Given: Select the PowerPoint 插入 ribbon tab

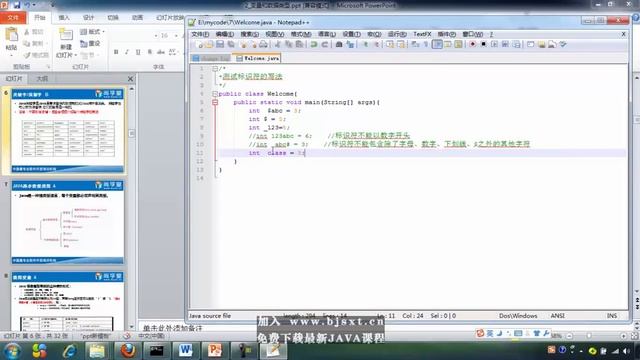Looking at the screenshot, I should point(64,18).
